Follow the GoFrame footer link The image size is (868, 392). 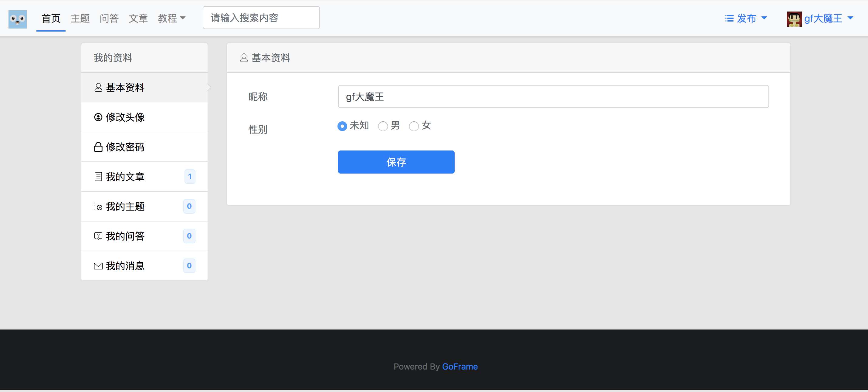point(459,367)
